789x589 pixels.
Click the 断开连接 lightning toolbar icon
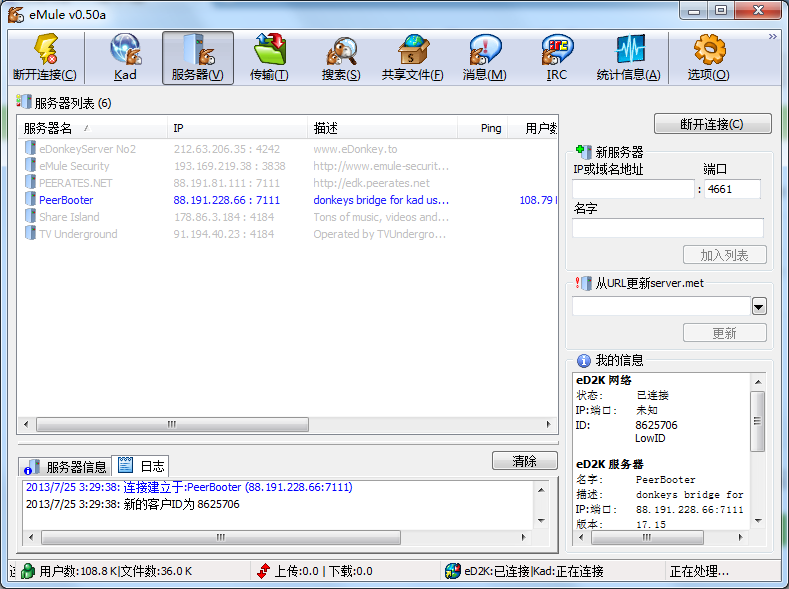coord(45,49)
